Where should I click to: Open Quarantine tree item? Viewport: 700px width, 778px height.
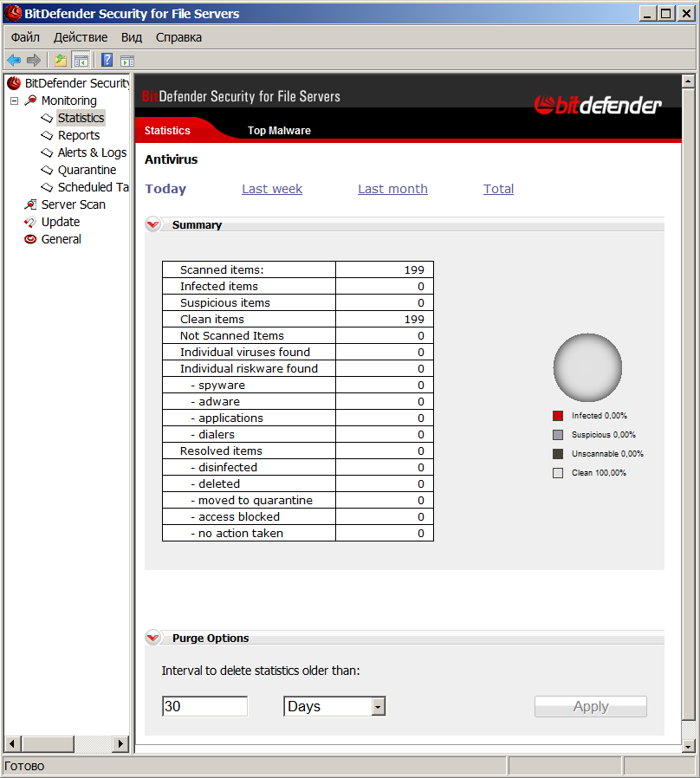[87, 170]
